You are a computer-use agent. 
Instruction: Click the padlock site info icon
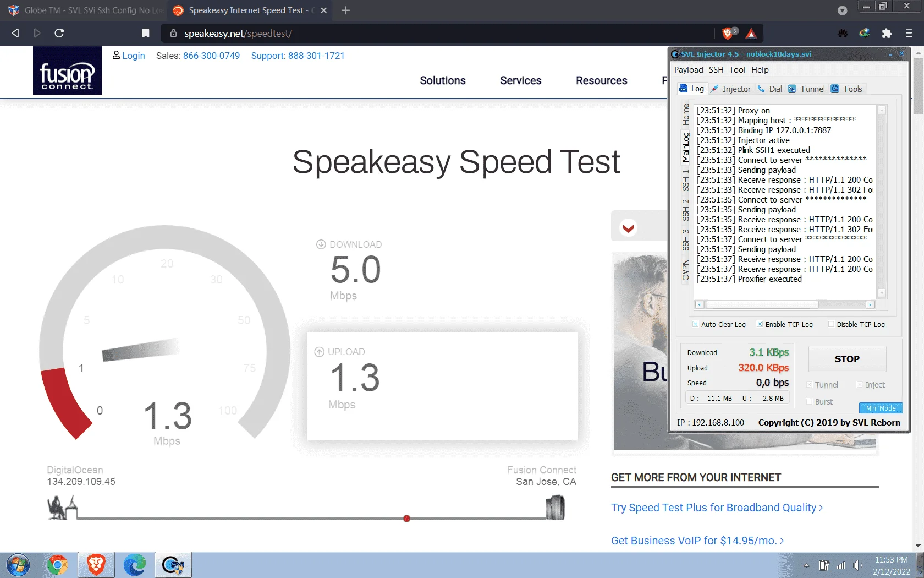[173, 34]
